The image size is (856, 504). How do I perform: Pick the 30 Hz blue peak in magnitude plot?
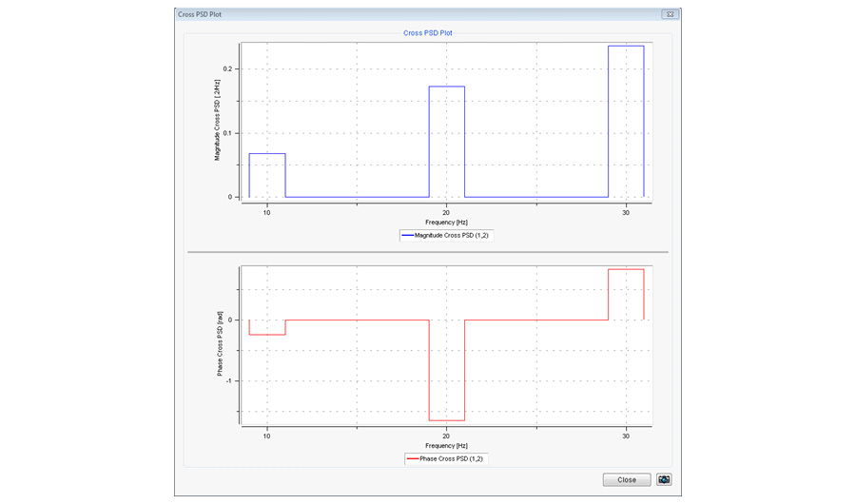click(626, 46)
